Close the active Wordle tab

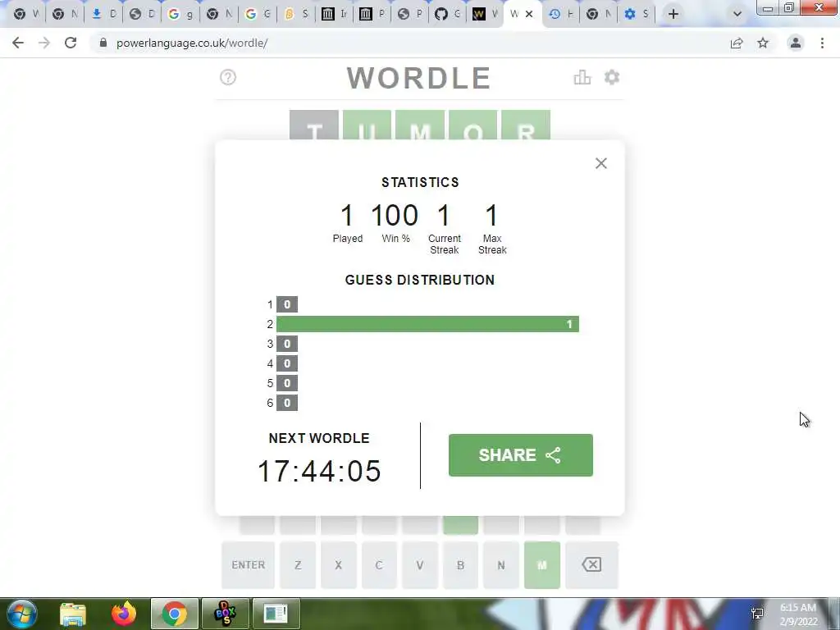point(529,14)
